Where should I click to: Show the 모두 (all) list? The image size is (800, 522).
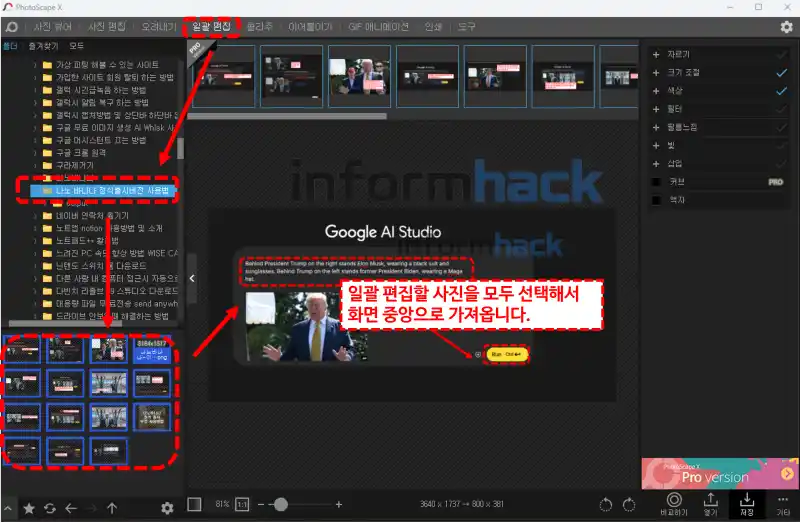point(77,46)
